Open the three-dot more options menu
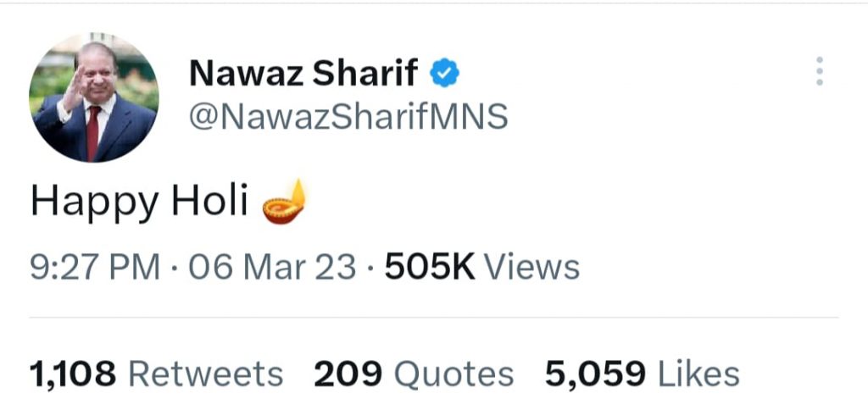The height and width of the screenshot is (410, 868). pos(820,71)
